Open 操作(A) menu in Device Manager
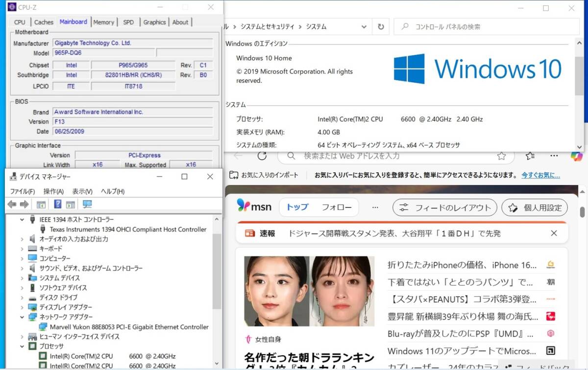This screenshot has height=370, width=588. click(x=53, y=191)
